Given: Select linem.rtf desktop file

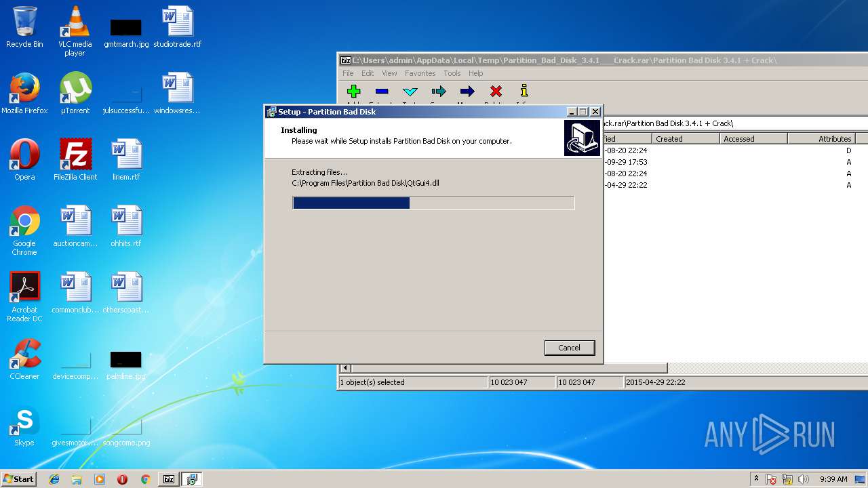Looking at the screenshot, I should click(x=126, y=160).
